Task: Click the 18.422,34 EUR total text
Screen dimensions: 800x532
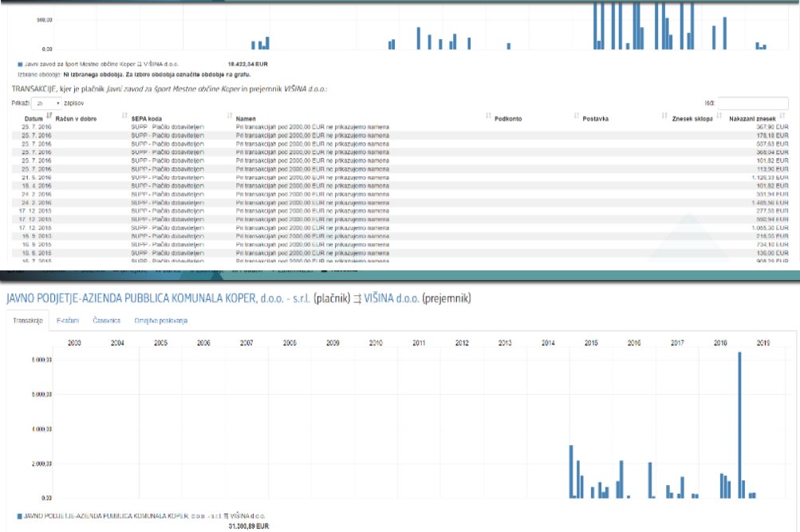Action: (x=247, y=65)
